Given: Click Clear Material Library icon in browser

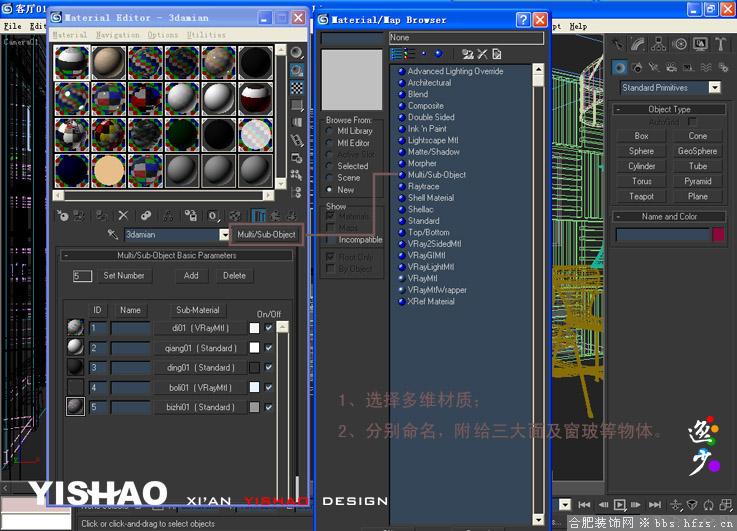Looking at the screenshot, I should pyautogui.click(x=497, y=54).
